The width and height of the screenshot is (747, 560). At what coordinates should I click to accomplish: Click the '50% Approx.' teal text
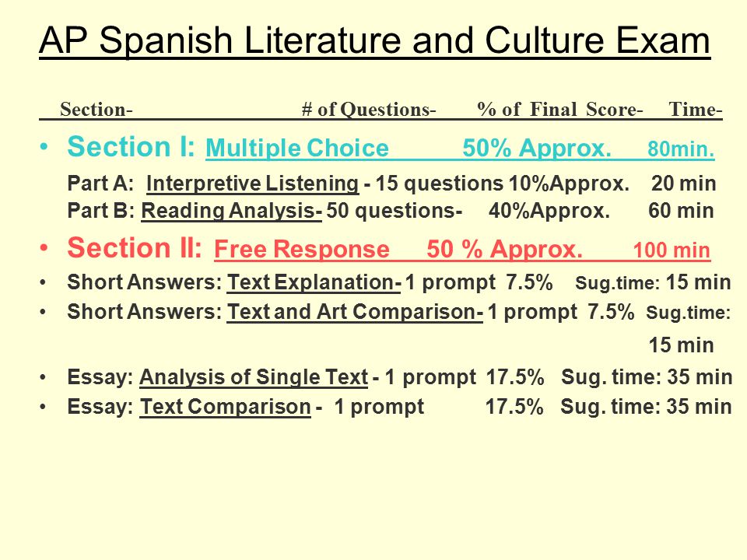click(x=536, y=148)
